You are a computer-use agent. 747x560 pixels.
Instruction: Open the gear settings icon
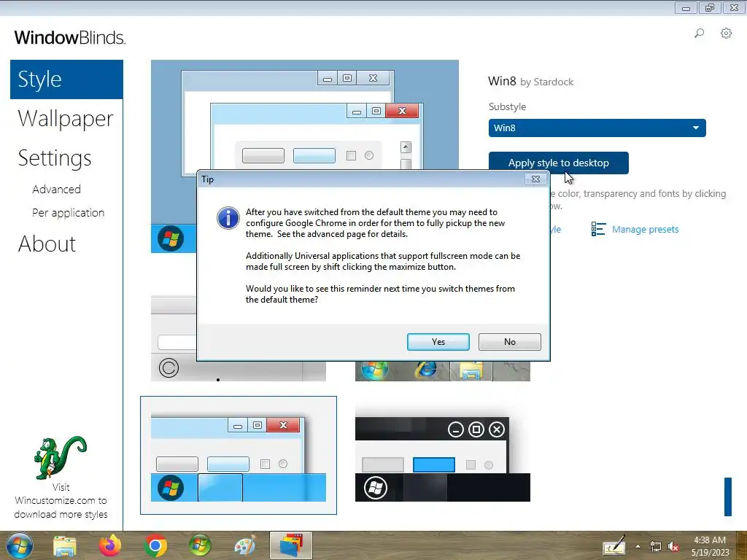tap(726, 34)
